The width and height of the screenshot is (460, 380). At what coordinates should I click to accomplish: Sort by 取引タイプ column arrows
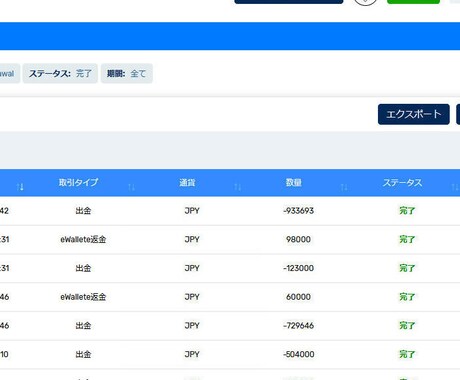[131, 187]
